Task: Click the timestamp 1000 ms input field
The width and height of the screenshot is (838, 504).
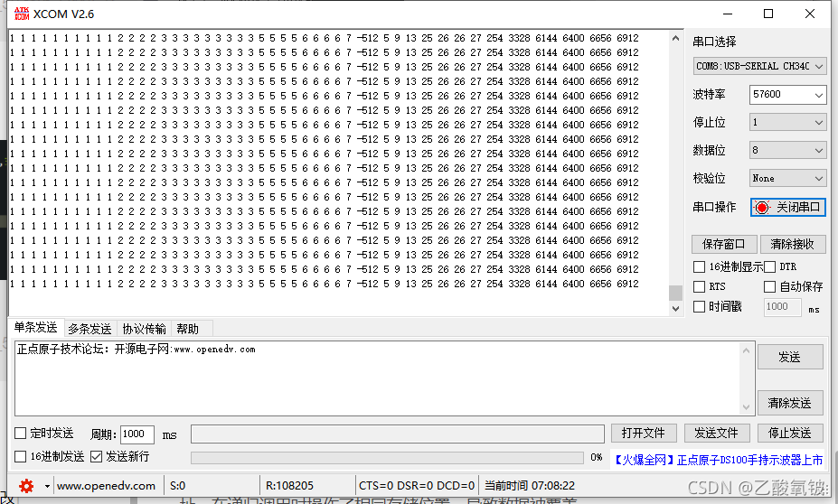Action: point(783,306)
